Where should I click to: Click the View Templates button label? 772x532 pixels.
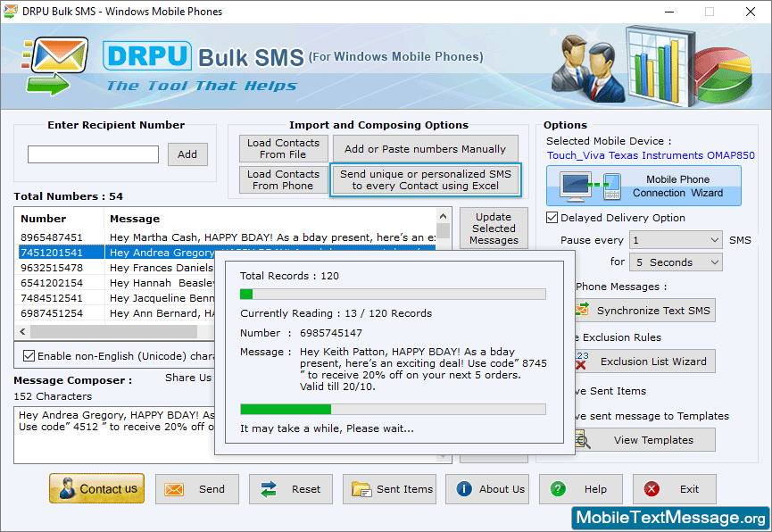point(653,440)
